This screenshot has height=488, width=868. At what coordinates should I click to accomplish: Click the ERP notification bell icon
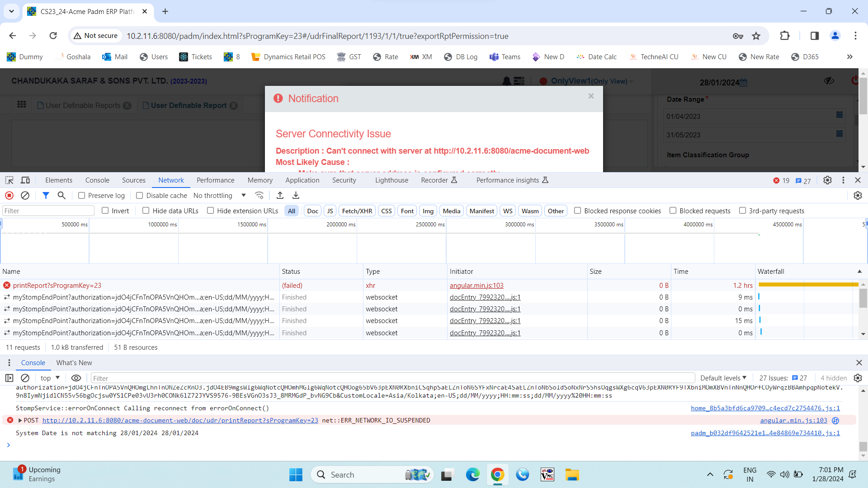coord(507,81)
